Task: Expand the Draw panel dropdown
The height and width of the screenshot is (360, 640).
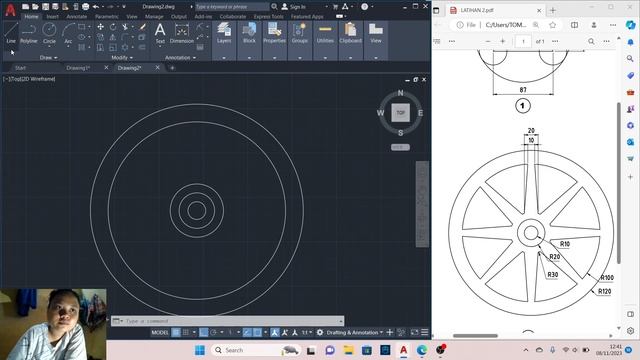Action: pyautogui.click(x=49, y=58)
